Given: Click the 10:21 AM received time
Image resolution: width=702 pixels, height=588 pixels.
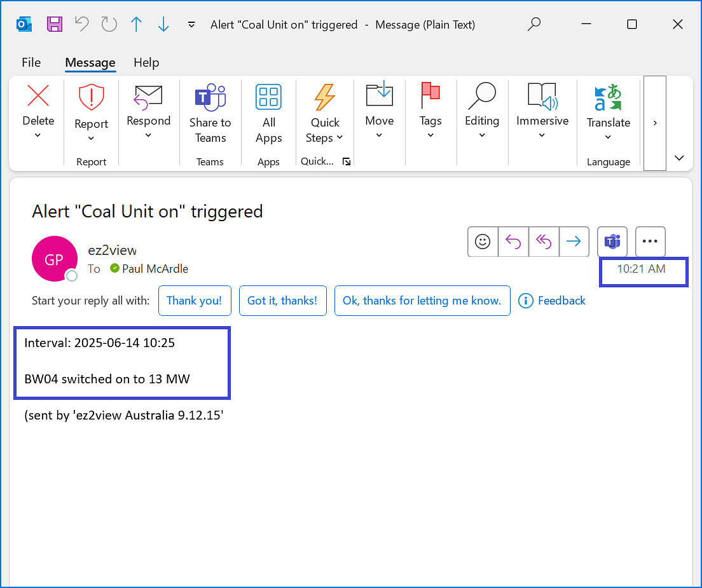Looking at the screenshot, I should click(641, 268).
